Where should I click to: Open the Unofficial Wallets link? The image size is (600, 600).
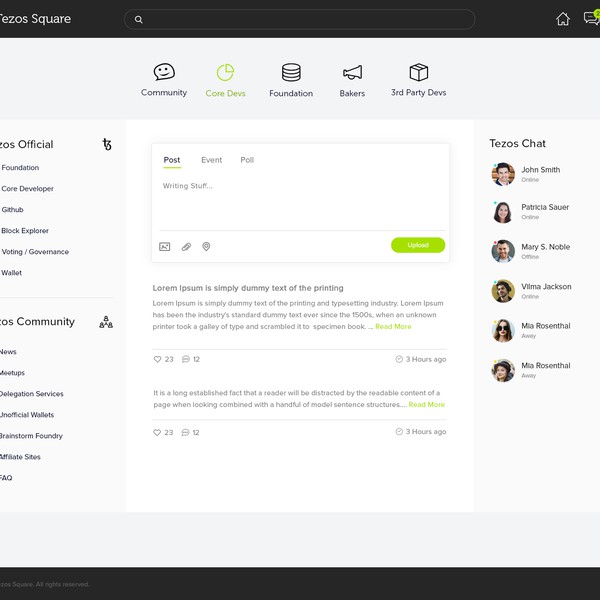tap(27, 415)
